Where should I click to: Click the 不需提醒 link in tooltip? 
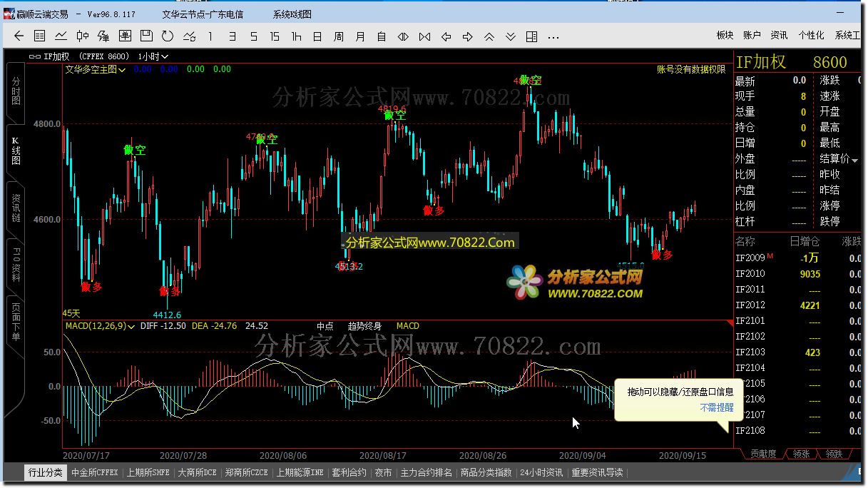[717, 407]
